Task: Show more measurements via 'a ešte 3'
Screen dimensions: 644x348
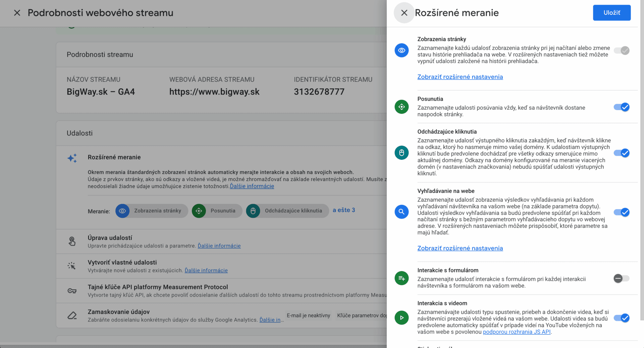Action: point(343,210)
